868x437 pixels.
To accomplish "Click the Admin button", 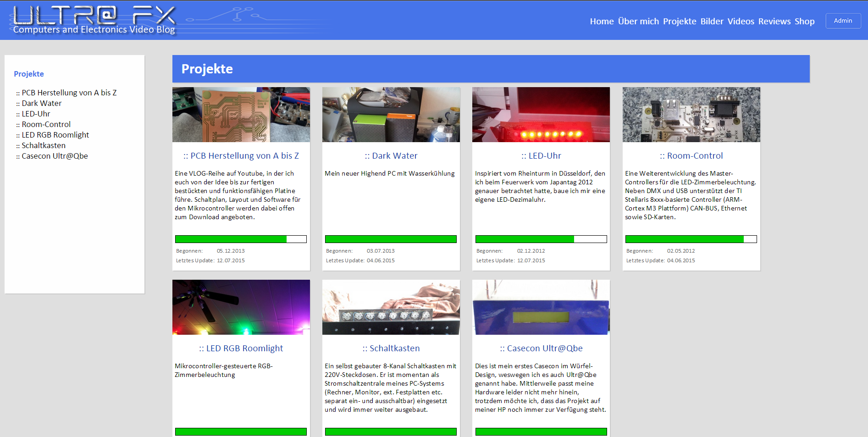I will (x=843, y=21).
